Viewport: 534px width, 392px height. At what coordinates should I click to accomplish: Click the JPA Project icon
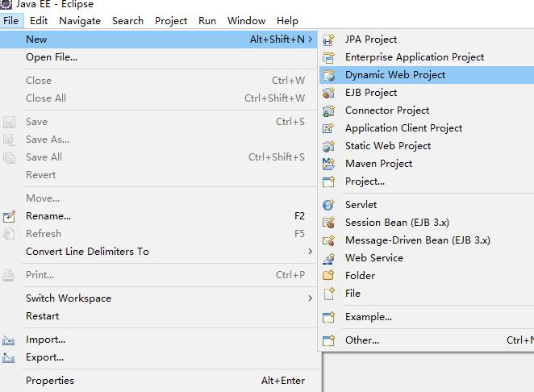[328, 40]
